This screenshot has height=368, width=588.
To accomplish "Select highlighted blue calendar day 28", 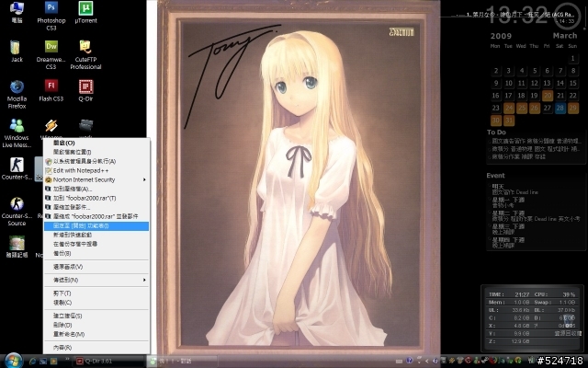I will [560, 109].
